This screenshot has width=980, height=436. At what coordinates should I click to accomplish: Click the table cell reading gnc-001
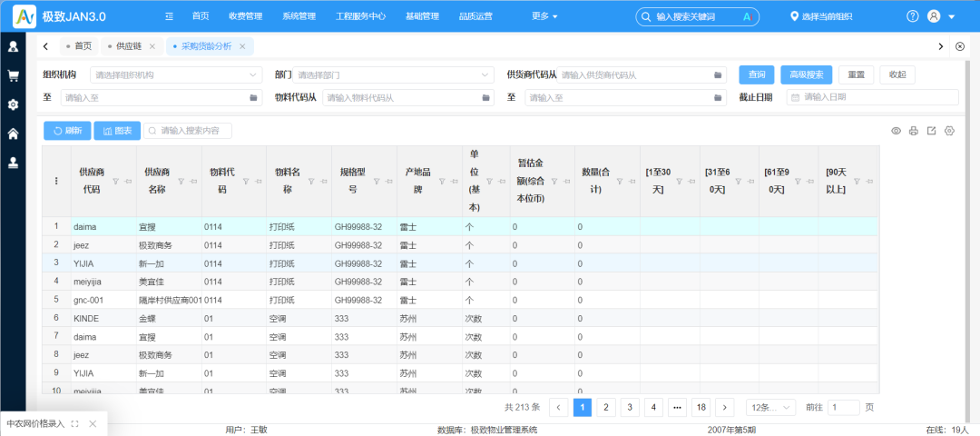[x=103, y=300]
